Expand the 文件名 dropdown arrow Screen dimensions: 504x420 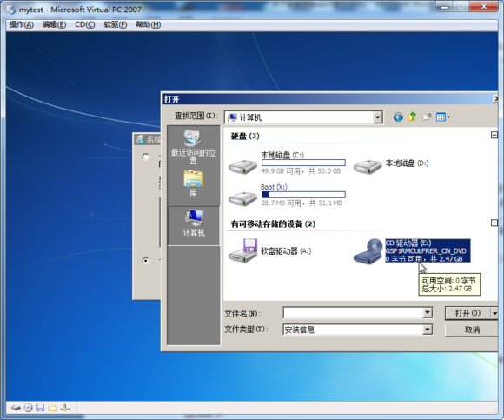coord(428,312)
